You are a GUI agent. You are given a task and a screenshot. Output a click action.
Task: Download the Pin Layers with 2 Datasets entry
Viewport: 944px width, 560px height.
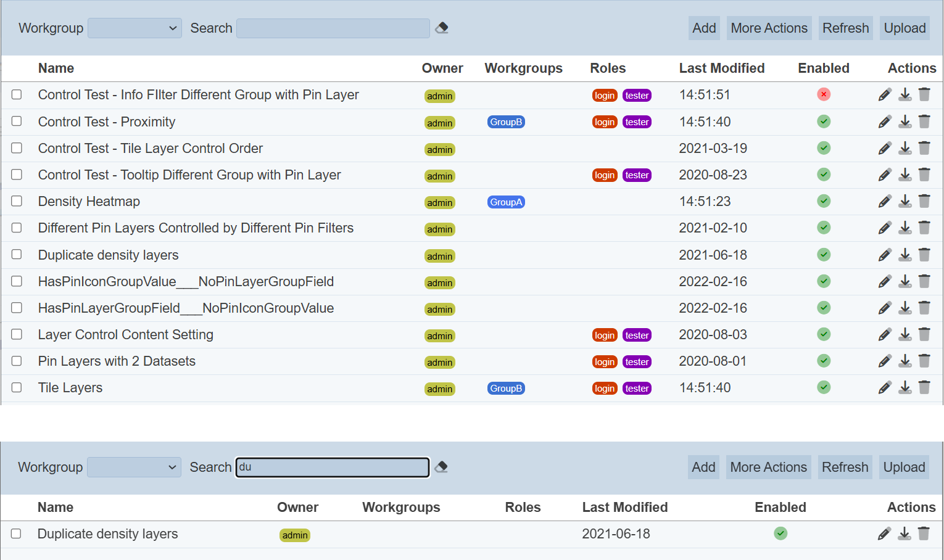click(905, 361)
